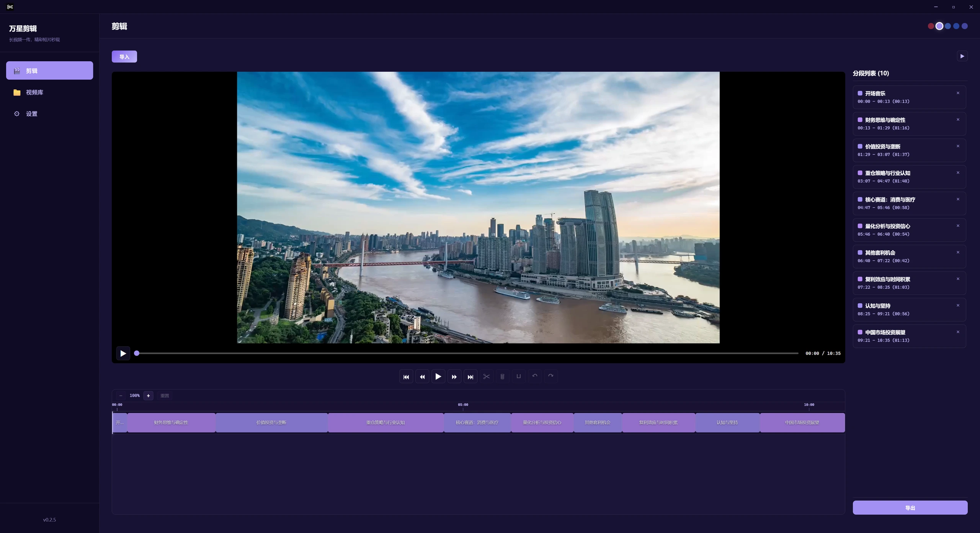Select 重仓策略与行业认知 in the segment list
The image size is (980, 533).
pos(909,177)
